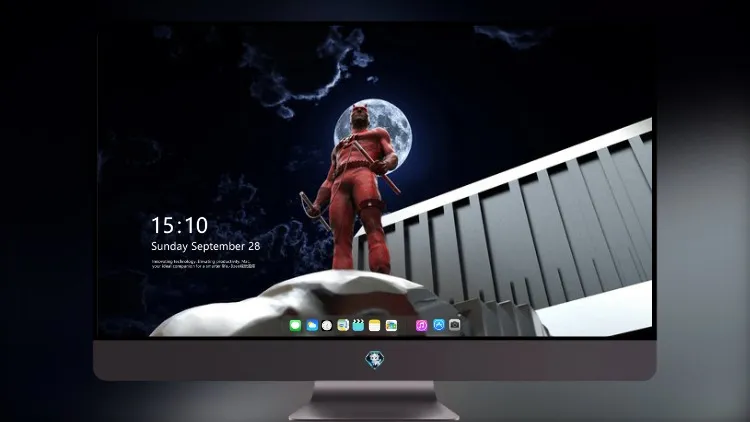Open the gallery icon right of Notes
This screenshot has width=750, height=422.
(x=391, y=325)
